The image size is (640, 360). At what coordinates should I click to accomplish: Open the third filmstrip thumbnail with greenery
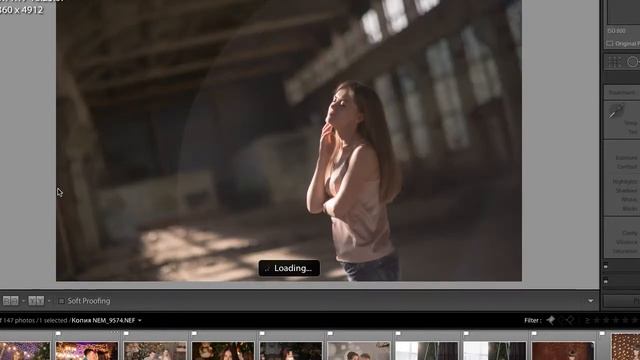tap(155, 351)
